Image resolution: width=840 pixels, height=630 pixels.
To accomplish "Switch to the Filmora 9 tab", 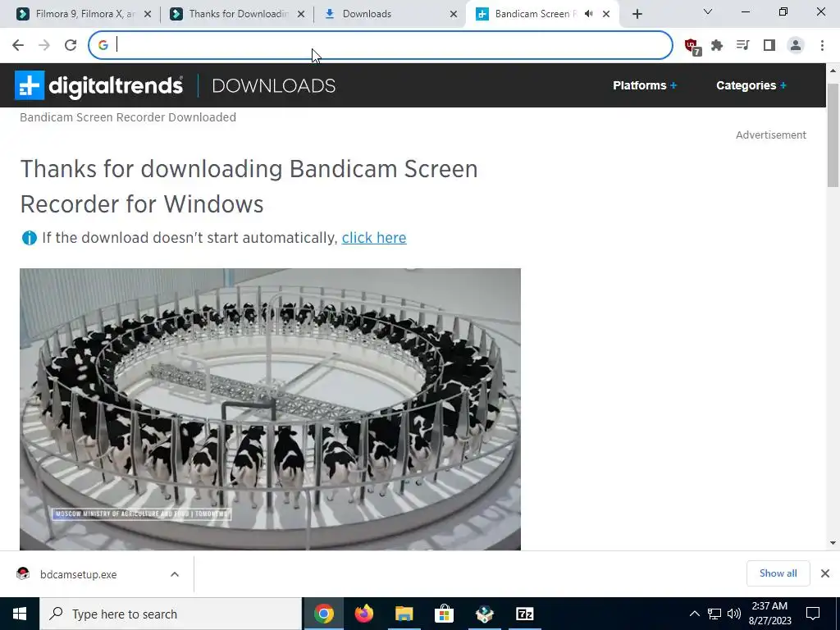I will click(x=84, y=14).
